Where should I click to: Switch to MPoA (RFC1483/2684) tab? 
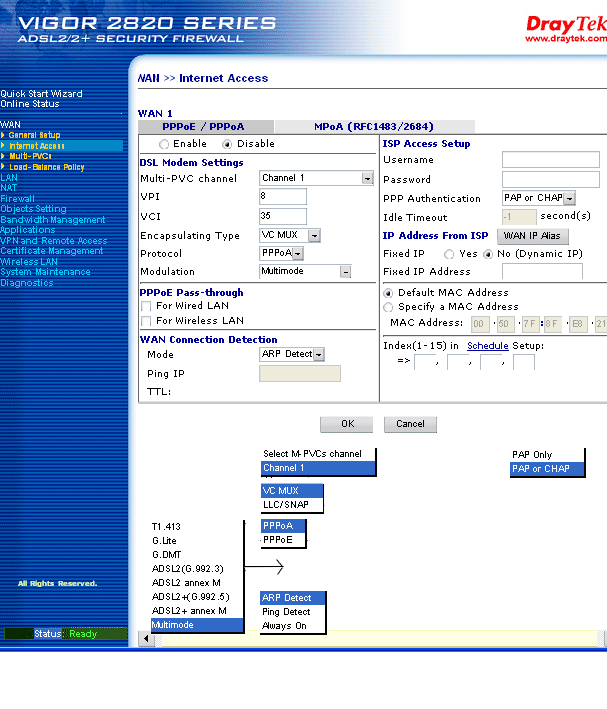375,127
